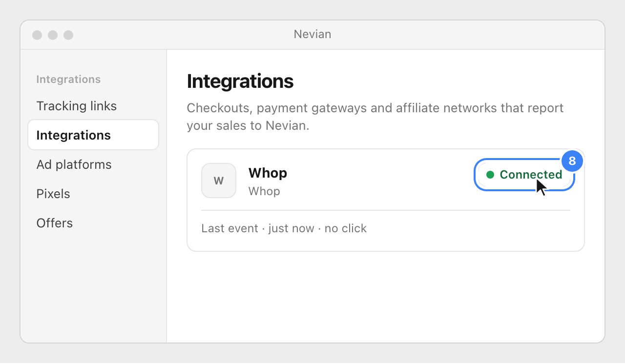Click the Nevian window title
The width and height of the screenshot is (625, 364).
coord(312,34)
